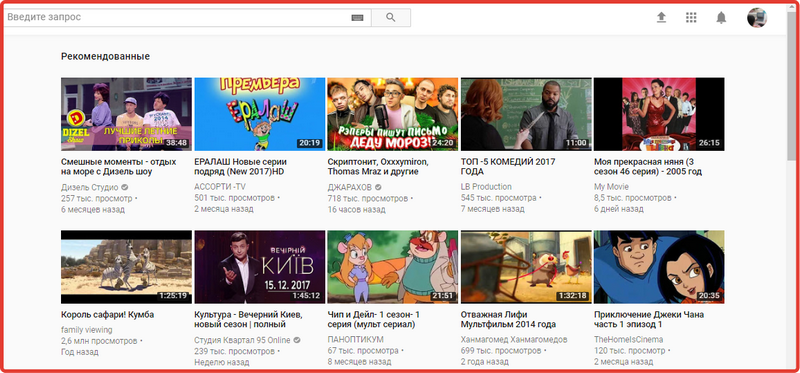Click verified badge beside Студия Квартал 95 Online
The height and width of the screenshot is (373, 800).
pyautogui.click(x=297, y=340)
